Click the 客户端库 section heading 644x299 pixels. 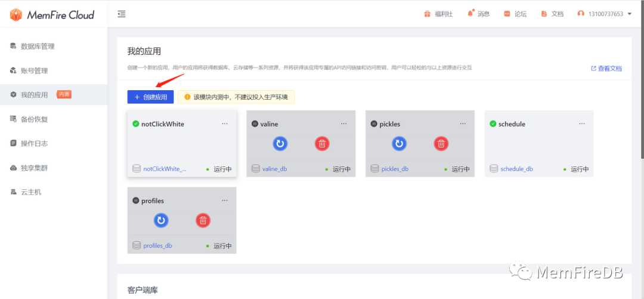coord(143,290)
